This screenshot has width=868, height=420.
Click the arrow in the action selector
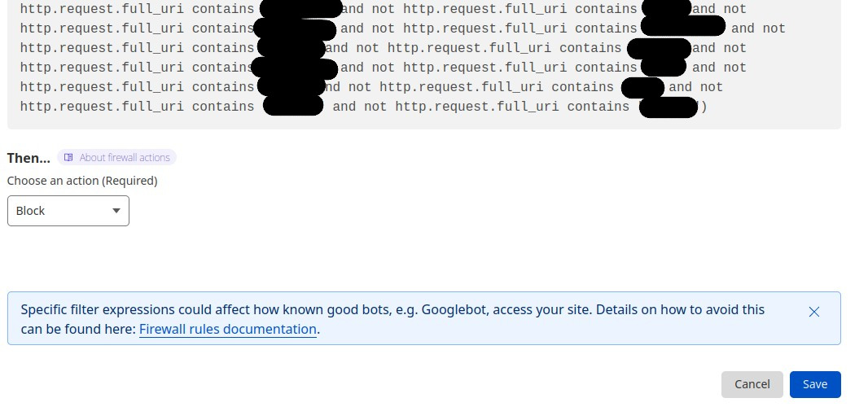pyautogui.click(x=116, y=211)
